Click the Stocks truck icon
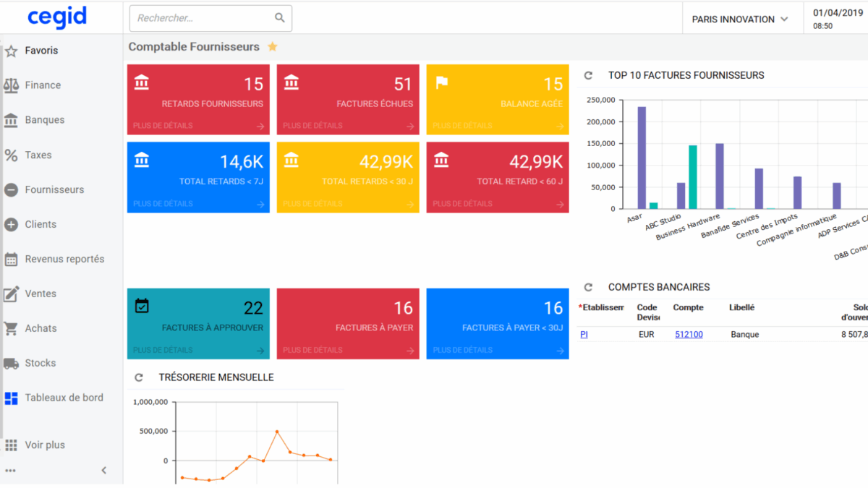 click(11, 363)
